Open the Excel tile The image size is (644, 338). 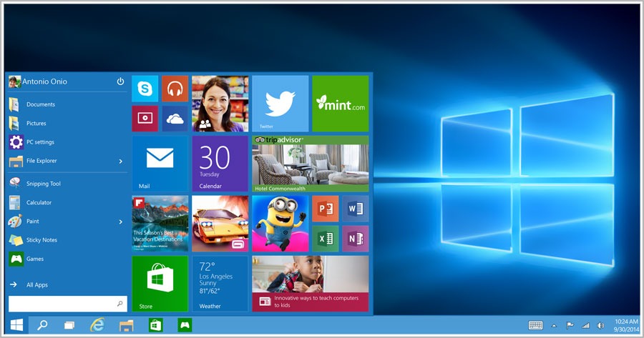click(325, 238)
